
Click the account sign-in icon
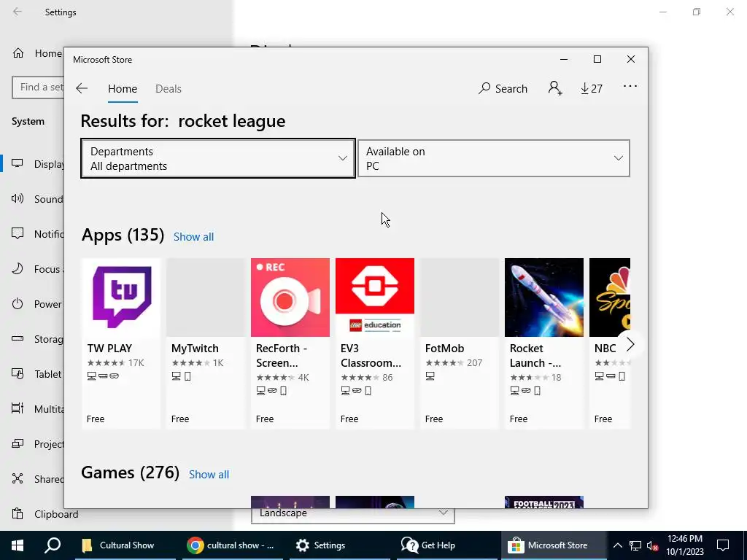coord(555,88)
